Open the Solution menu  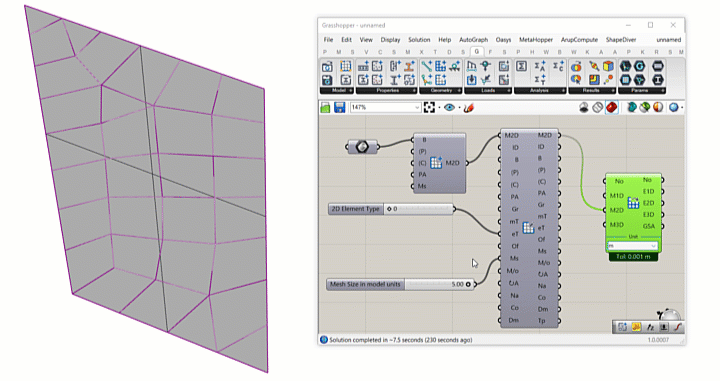pyautogui.click(x=419, y=39)
